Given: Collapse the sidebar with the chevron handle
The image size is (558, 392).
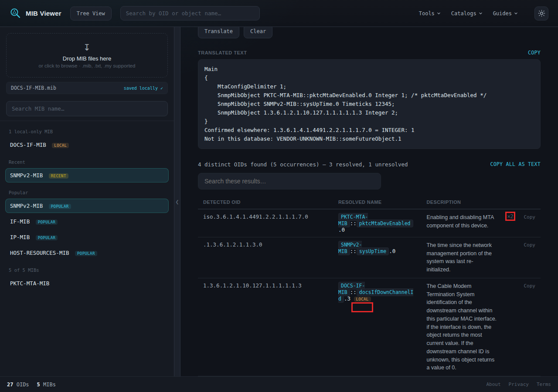Looking at the screenshot, I should [177, 202].
